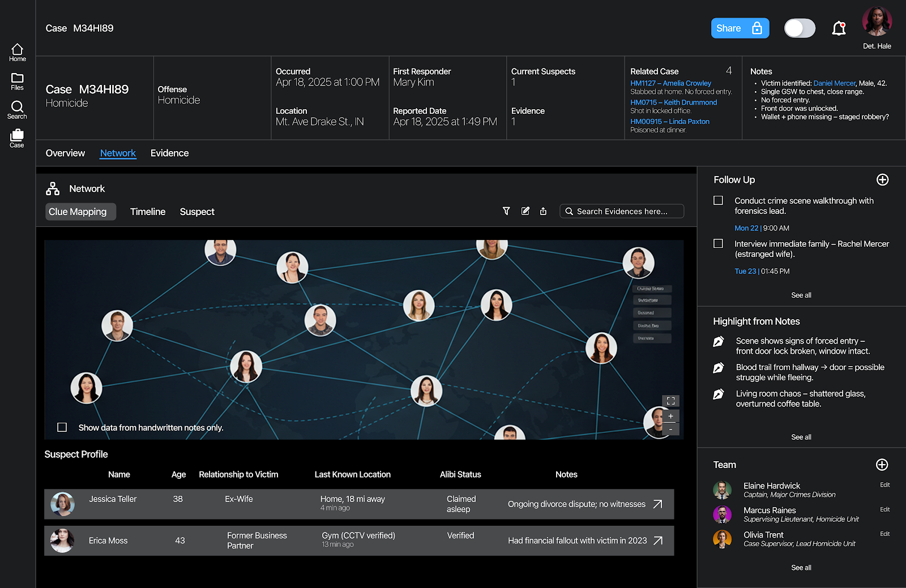
Task: Click the Related Case count 4
Action: pos(729,71)
